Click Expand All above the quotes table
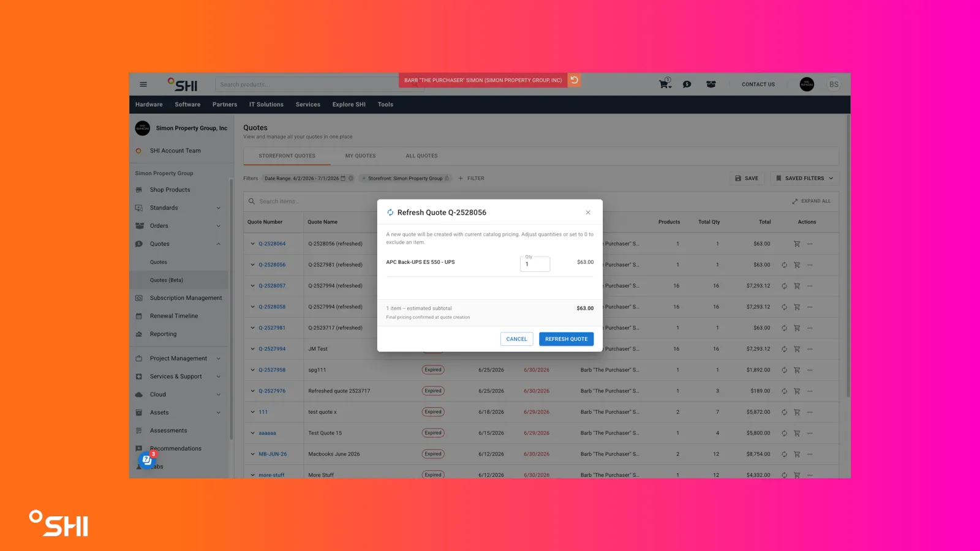 [x=811, y=201]
